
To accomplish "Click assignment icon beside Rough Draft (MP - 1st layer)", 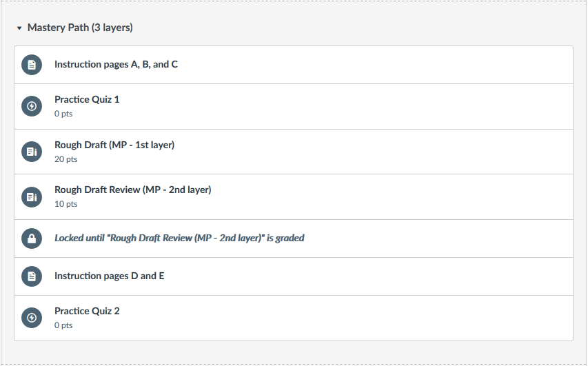I will [x=31, y=152].
